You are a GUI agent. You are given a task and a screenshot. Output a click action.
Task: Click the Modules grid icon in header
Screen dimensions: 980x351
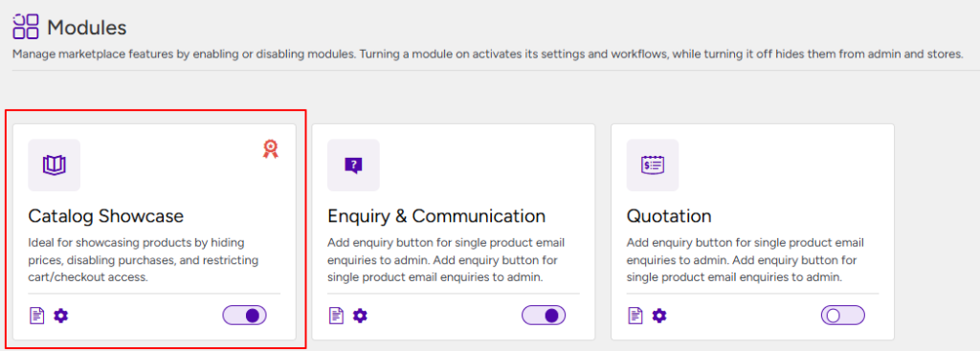(26, 26)
